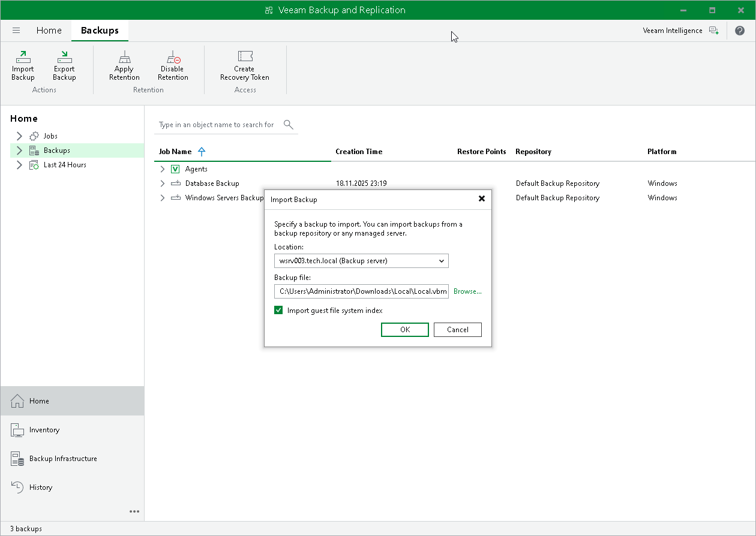Expand the Jobs tree node
Viewport: 756px width, 536px height.
[x=19, y=136]
